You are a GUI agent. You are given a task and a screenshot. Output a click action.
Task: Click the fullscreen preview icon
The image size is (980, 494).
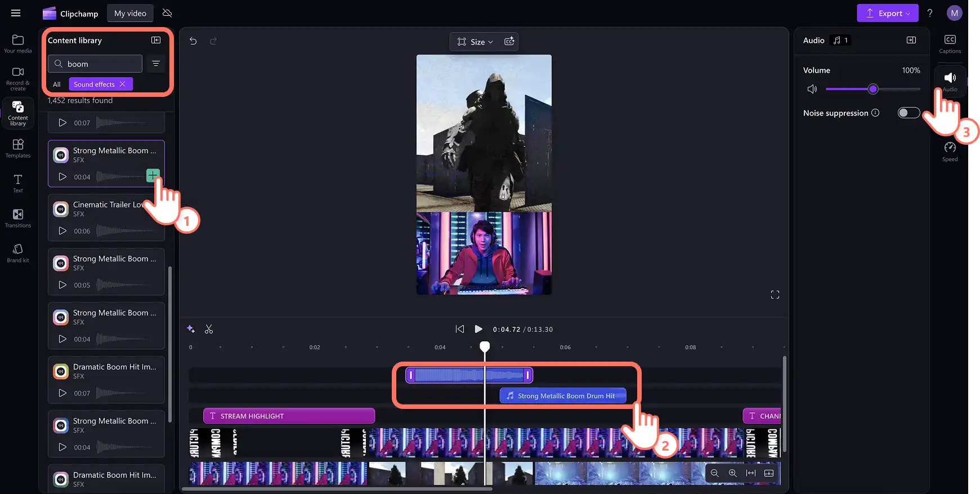[x=775, y=295]
